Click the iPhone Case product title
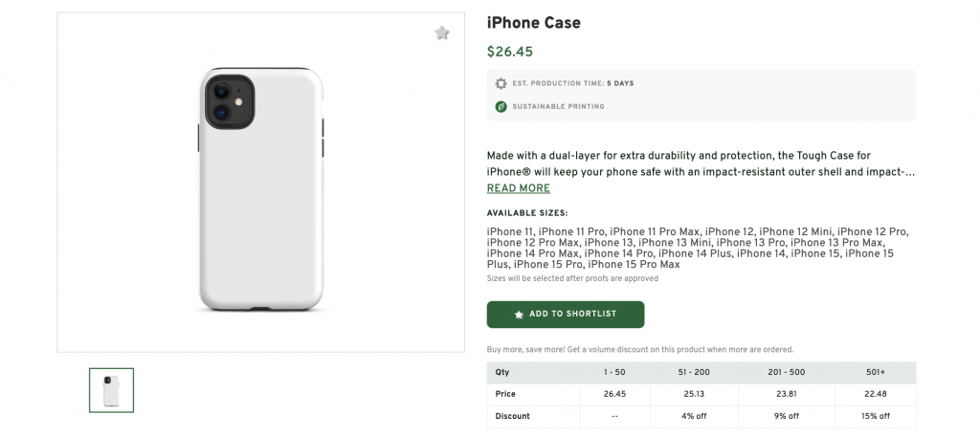 tap(533, 23)
